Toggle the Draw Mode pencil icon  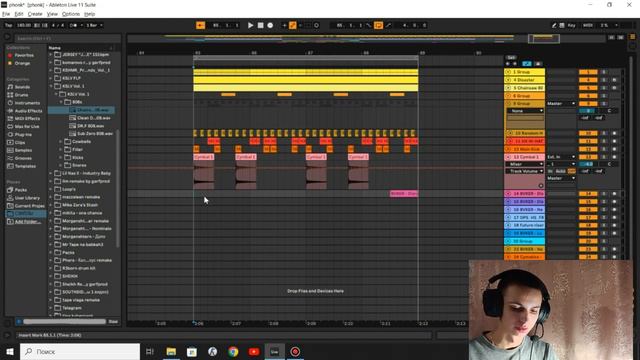[x=554, y=25]
